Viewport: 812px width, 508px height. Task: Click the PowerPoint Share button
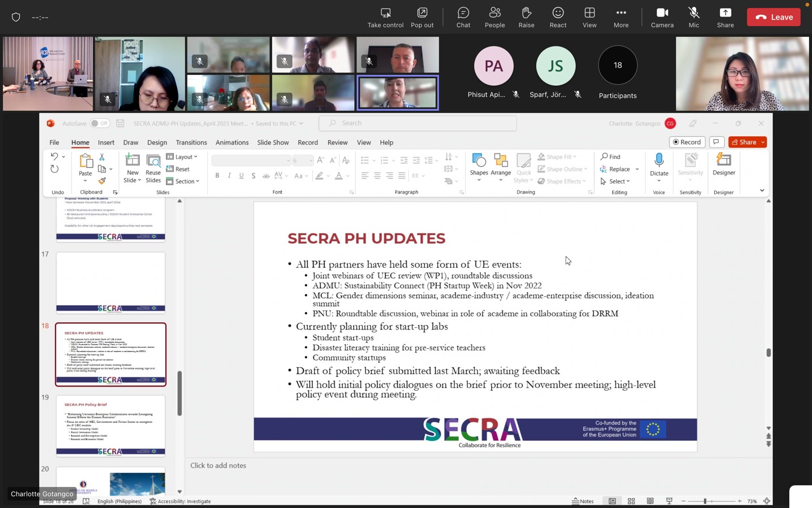[x=744, y=142]
